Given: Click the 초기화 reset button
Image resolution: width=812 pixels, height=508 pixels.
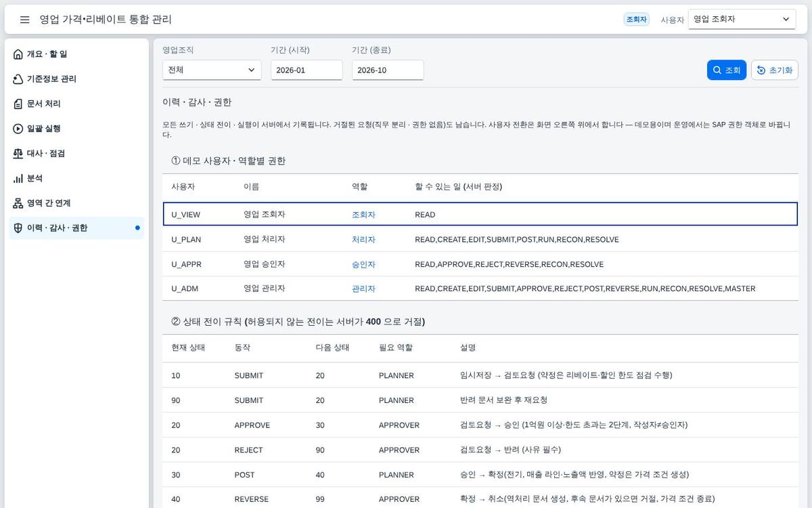Looking at the screenshot, I should pyautogui.click(x=775, y=70).
